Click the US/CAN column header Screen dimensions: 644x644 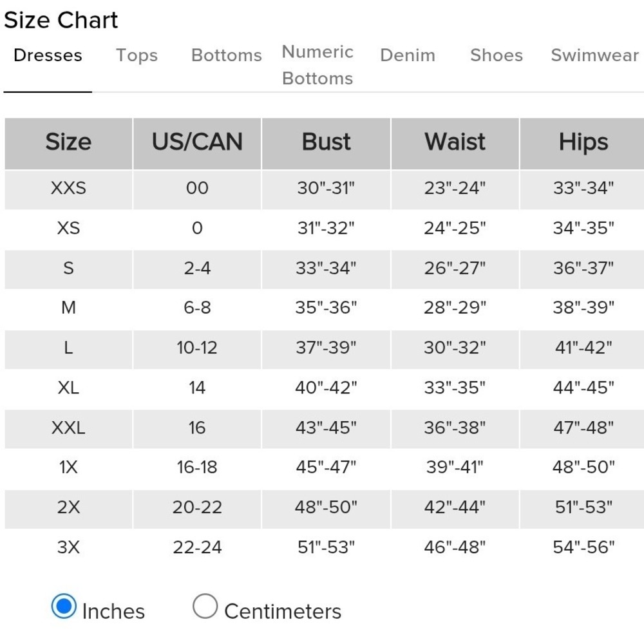pyautogui.click(x=197, y=143)
